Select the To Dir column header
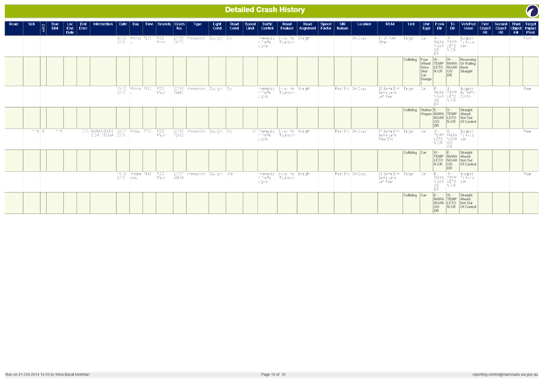This screenshot has width=553, height=392. (x=453, y=28)
